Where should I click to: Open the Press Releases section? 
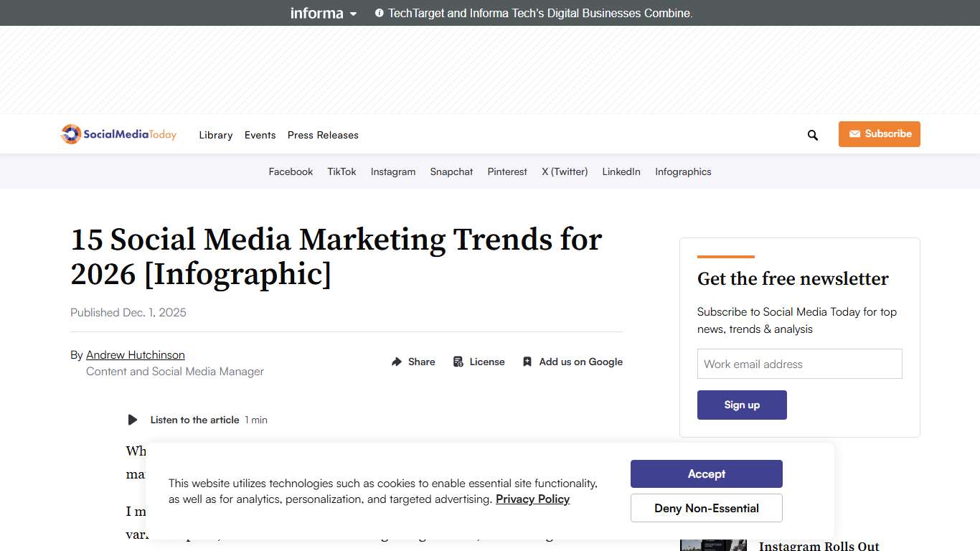click(x=323, y=135)
